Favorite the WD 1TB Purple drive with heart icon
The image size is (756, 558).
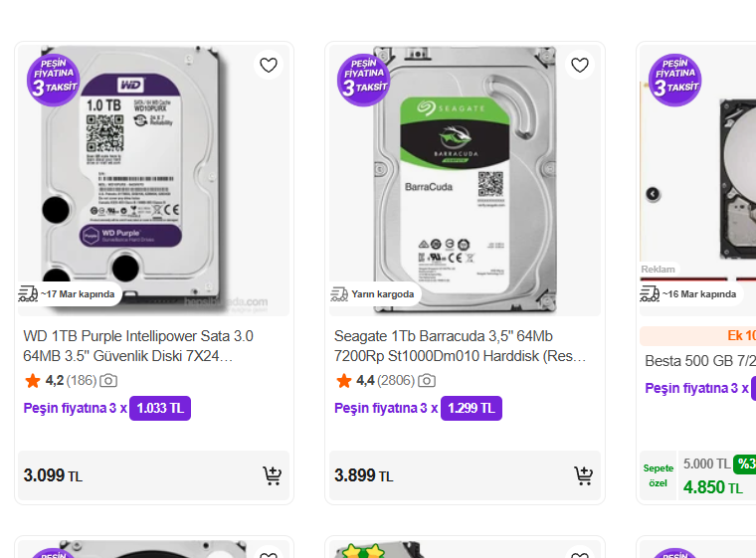pos(269,66)
